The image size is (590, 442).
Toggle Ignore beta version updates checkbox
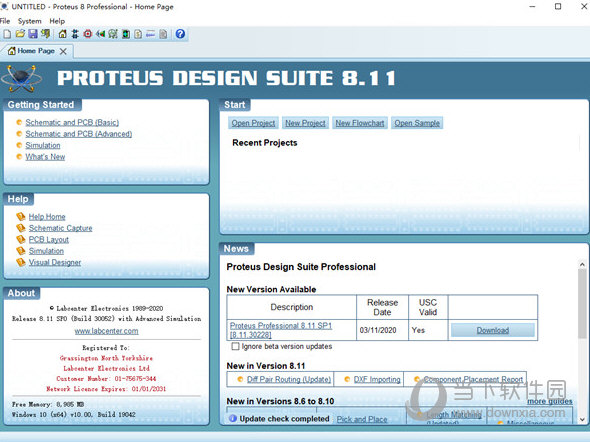point(236,346)
